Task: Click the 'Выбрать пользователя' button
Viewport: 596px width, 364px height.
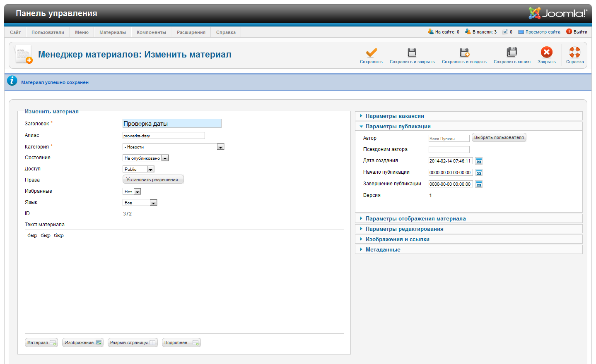Action: (499, 138)
